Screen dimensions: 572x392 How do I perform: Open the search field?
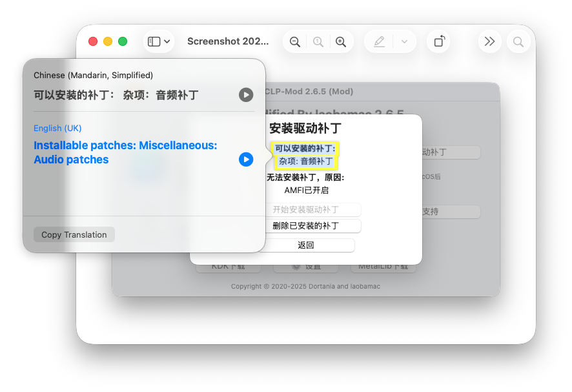click(x=518, y=41)
